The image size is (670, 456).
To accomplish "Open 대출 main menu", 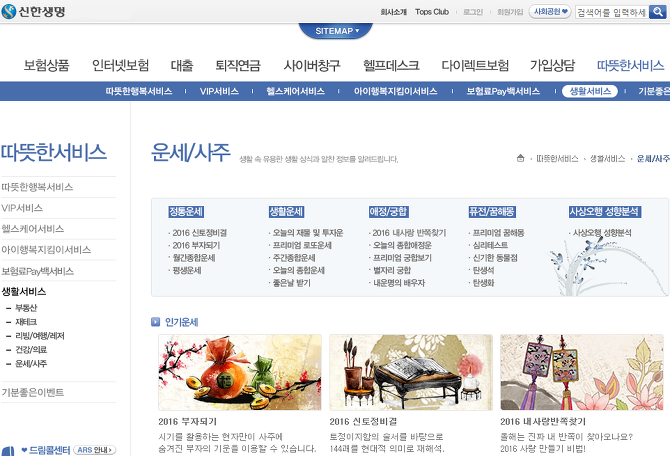I will [182, 65].
